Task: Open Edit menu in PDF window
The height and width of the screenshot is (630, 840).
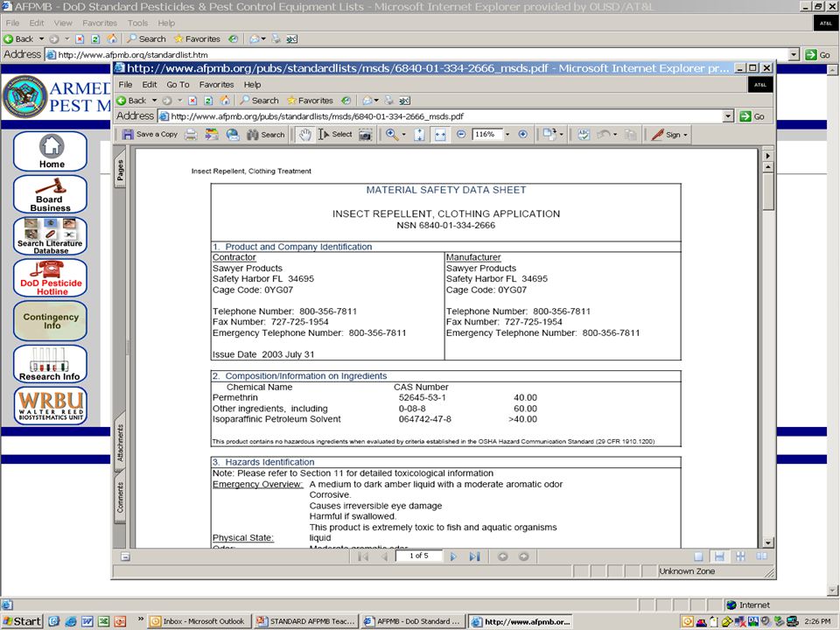Action: pyautogui.click(x=150, y=85)
